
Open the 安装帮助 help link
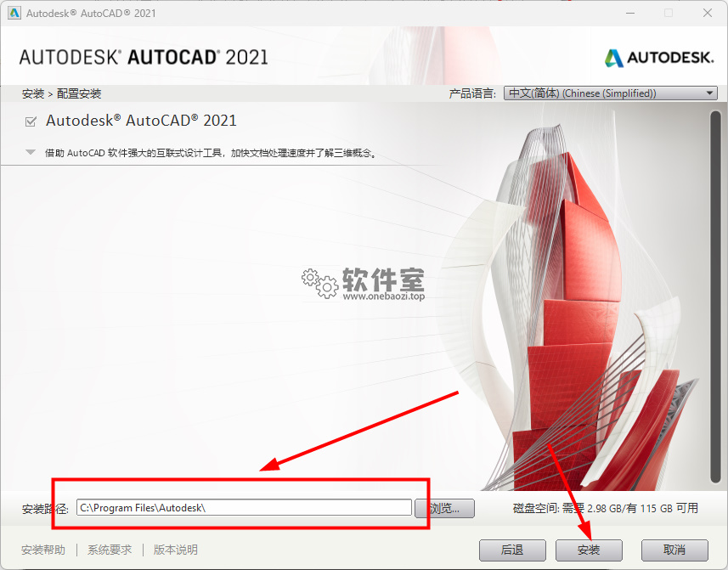click(x=43, y=550)
